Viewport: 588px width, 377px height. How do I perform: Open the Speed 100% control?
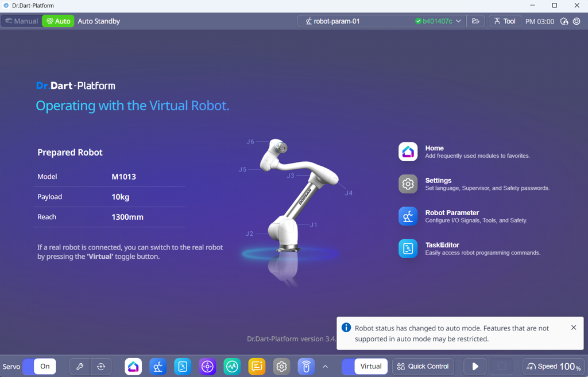pos(554,366)
